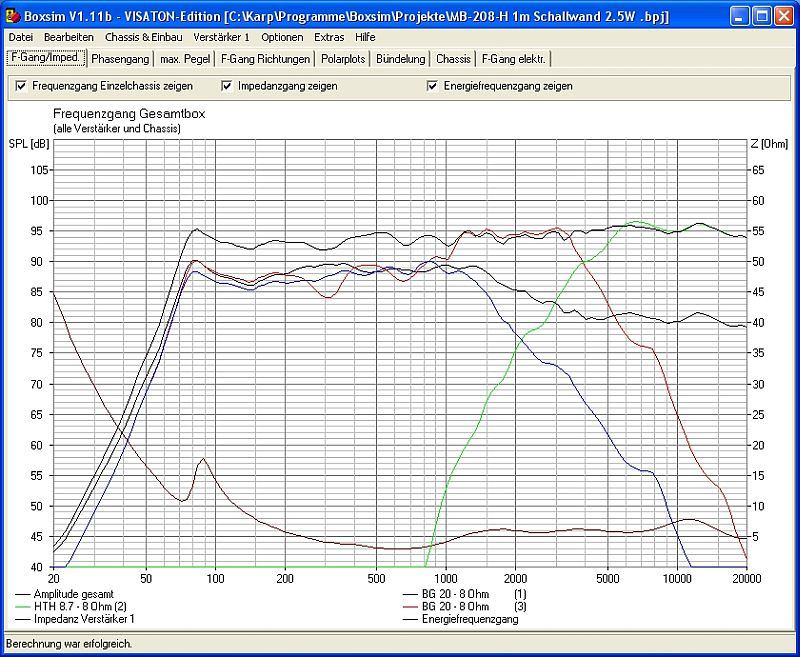Expand the Verstärker 1 menu
This screenshot has height=657, width=800.
coord(221,37)
